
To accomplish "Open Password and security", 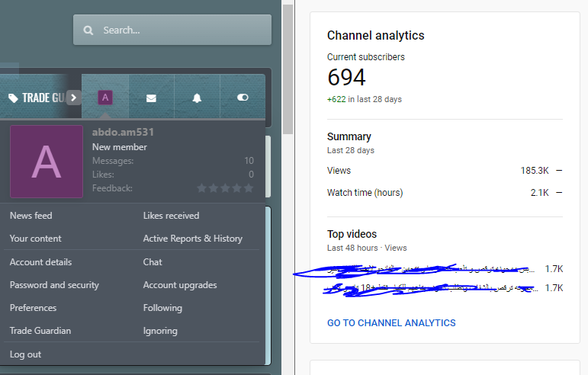I will [x=54, y=285].
